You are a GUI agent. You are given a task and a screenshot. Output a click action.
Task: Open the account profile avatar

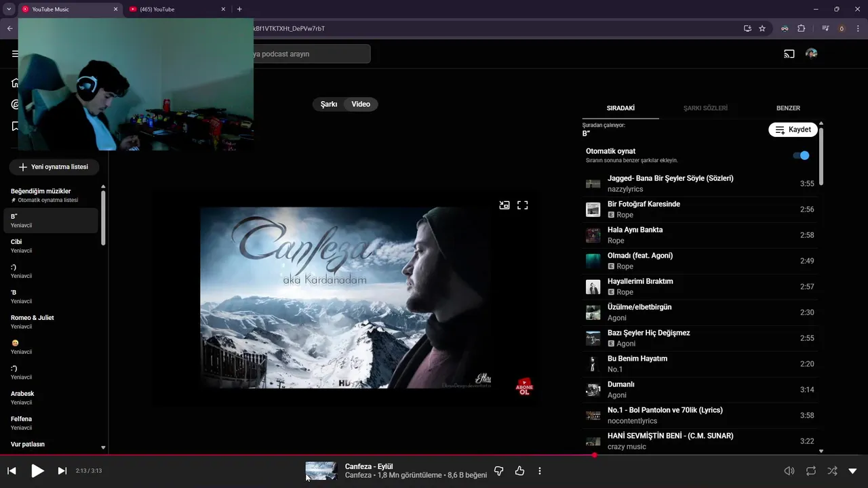click(812, 54)
